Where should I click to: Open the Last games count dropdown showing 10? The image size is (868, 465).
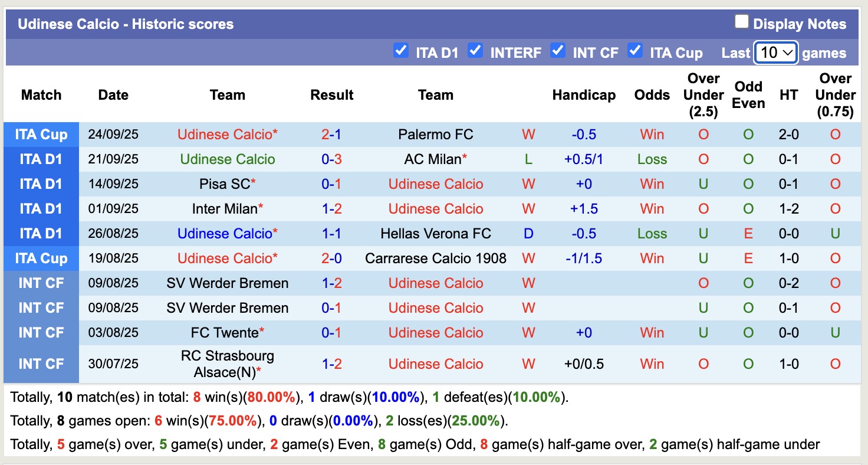click(x=775, y=53)
